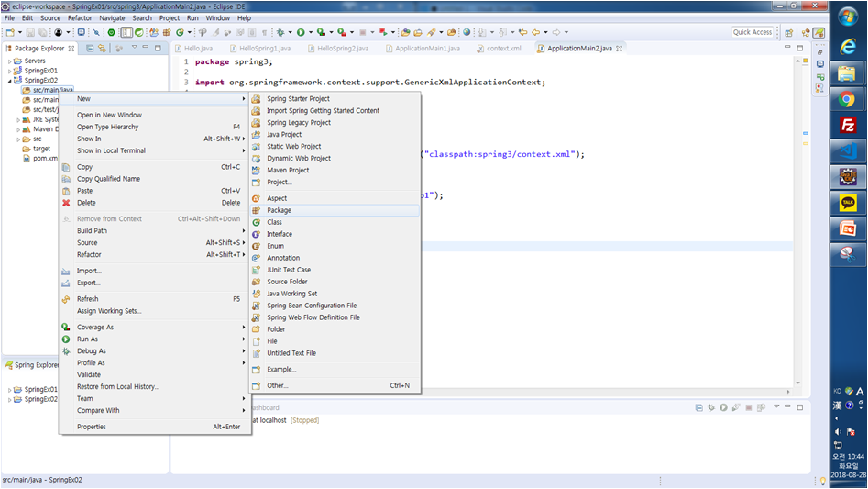The image size is (868, 489).
Task: Click the Java Project icon
Action: 256,135
